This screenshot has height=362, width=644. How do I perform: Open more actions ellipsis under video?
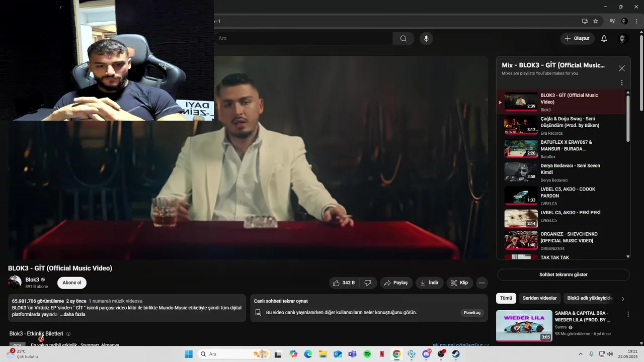[x=482, y=283]
